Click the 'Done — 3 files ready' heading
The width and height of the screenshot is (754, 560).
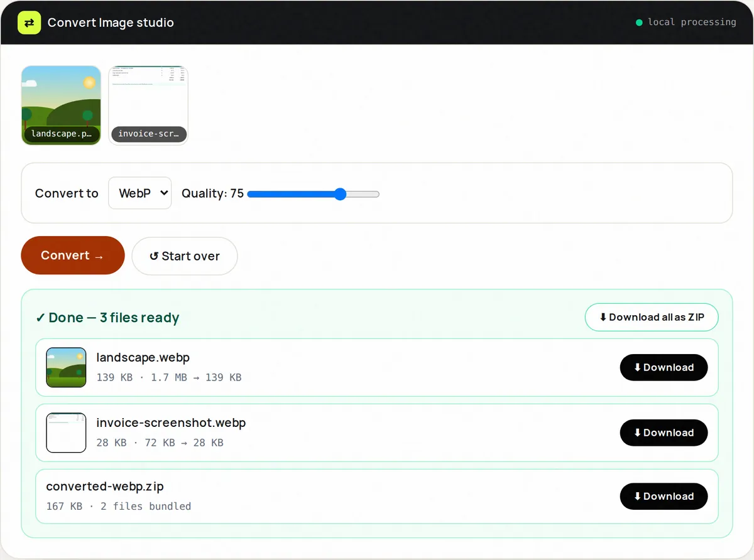pos(107,318)
